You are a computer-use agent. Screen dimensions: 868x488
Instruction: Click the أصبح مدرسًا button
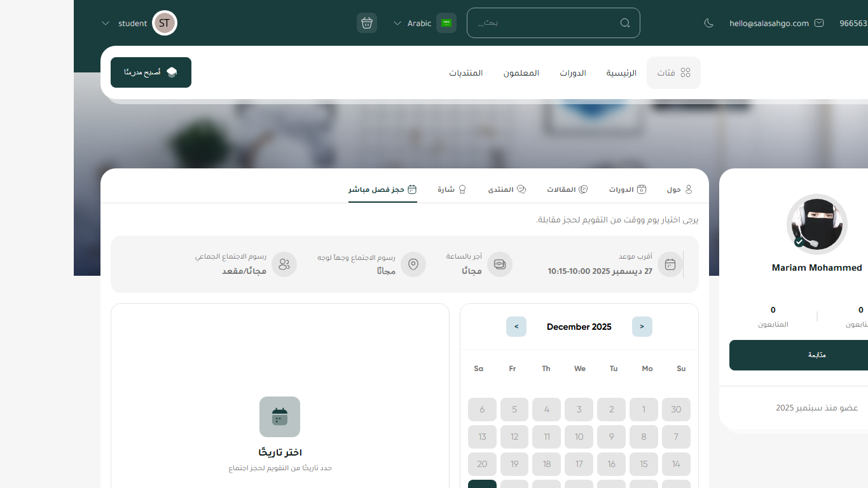[151, 72]
